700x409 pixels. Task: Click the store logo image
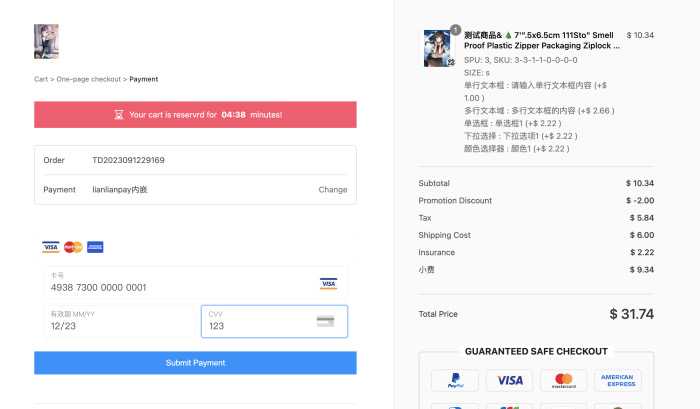[46, 41]
